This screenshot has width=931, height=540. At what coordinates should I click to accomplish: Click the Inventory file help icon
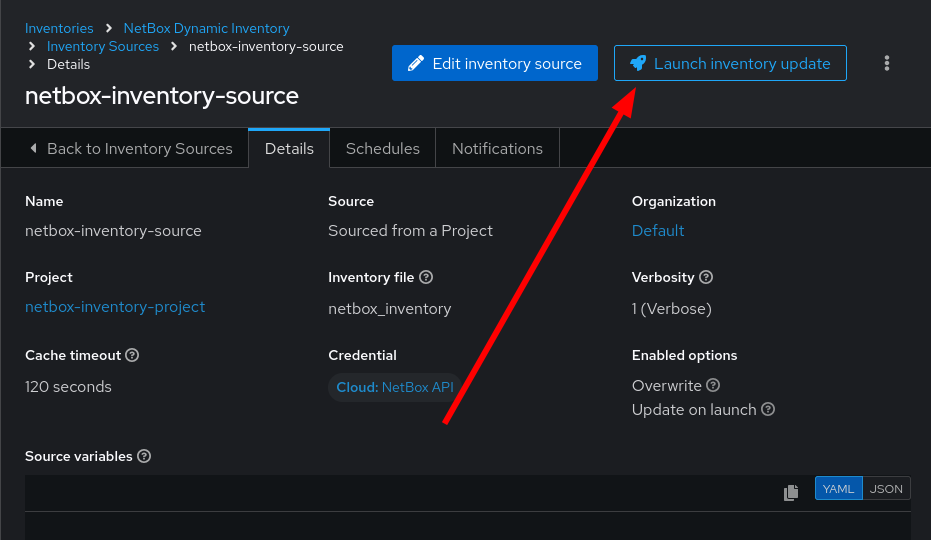coord(426,277)
